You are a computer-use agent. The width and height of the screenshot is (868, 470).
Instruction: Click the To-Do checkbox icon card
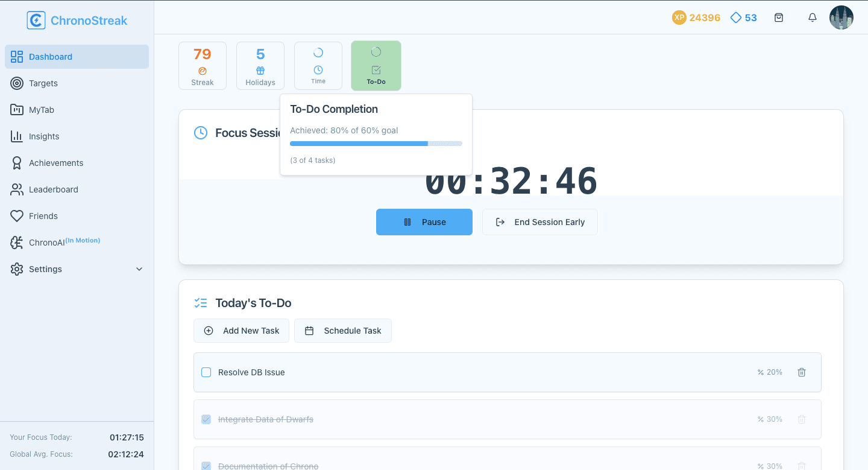tap(376, 66)
